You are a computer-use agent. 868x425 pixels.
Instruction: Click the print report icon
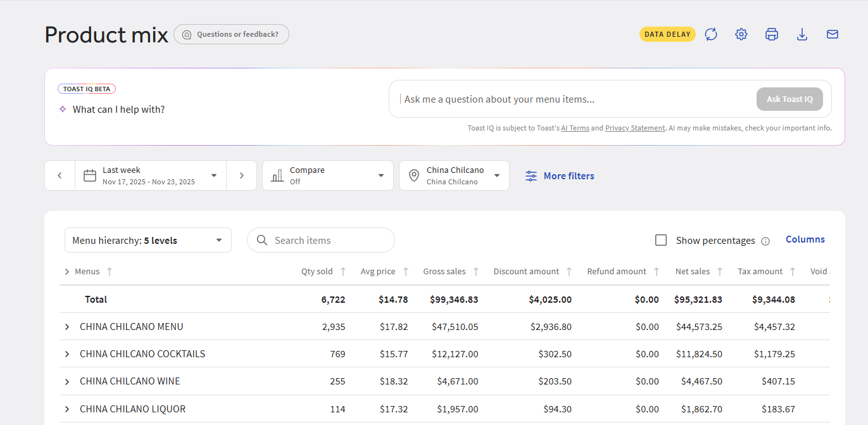[x=772, y=34]
